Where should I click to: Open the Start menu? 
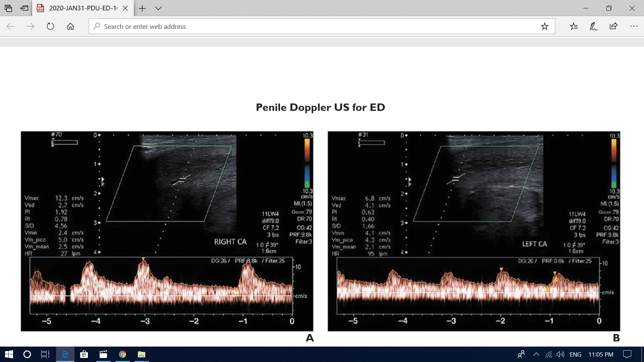(8, 354)
